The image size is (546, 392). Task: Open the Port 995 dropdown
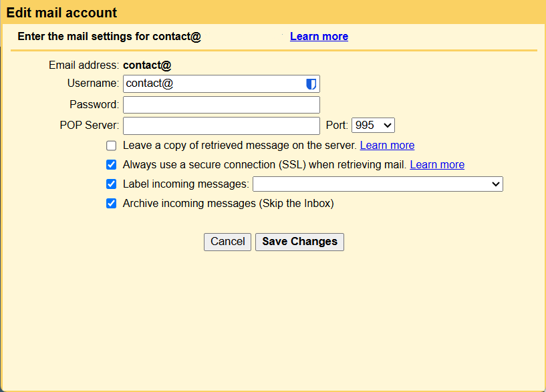click(x=373, y=126)
